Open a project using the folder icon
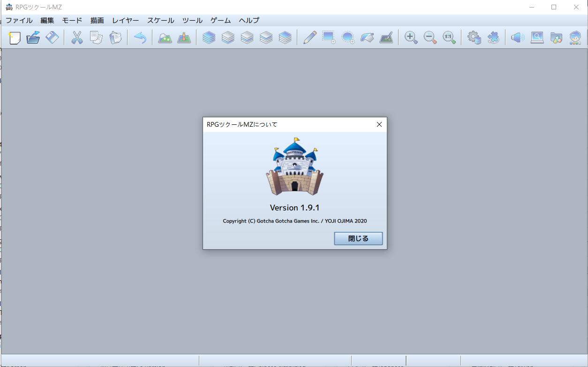The image size is (588, 367). (x=33, y=38)
